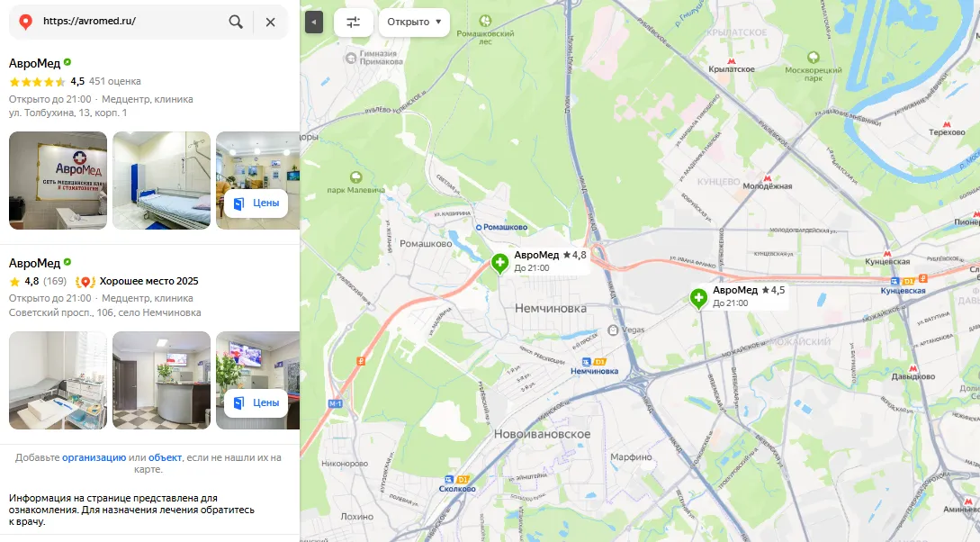Click the объект link
This screenshot has height=542, width=980.
click(x=165, y=457)
